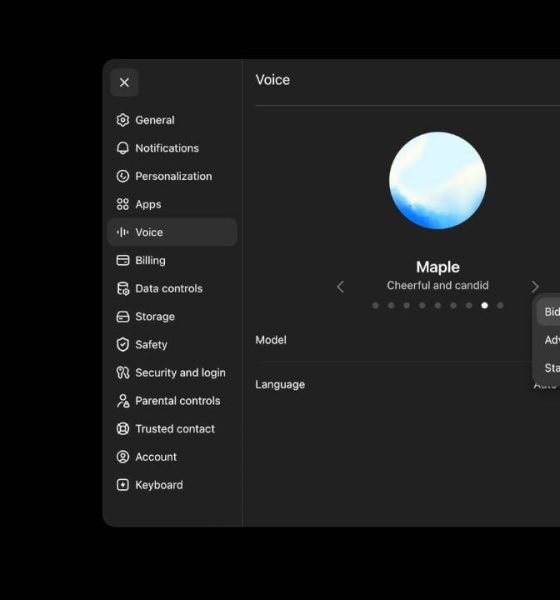Click the 'Voice' page heading

(273, 80)
